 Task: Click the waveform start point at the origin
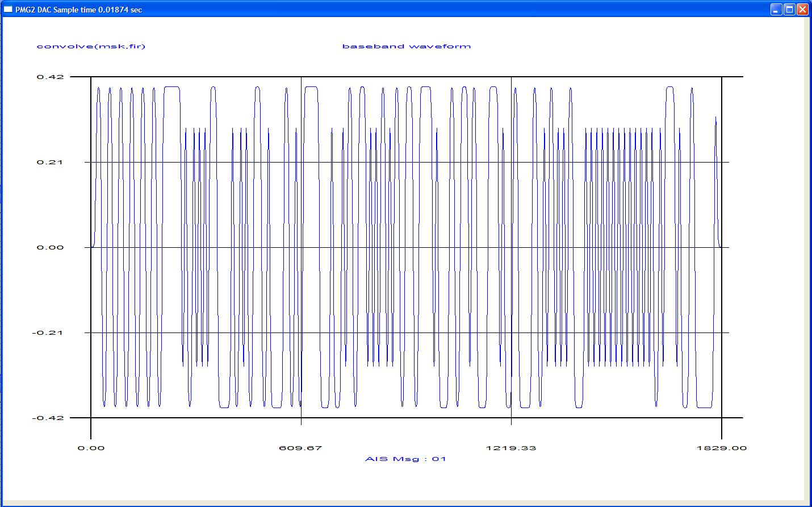tap(92, 247)
